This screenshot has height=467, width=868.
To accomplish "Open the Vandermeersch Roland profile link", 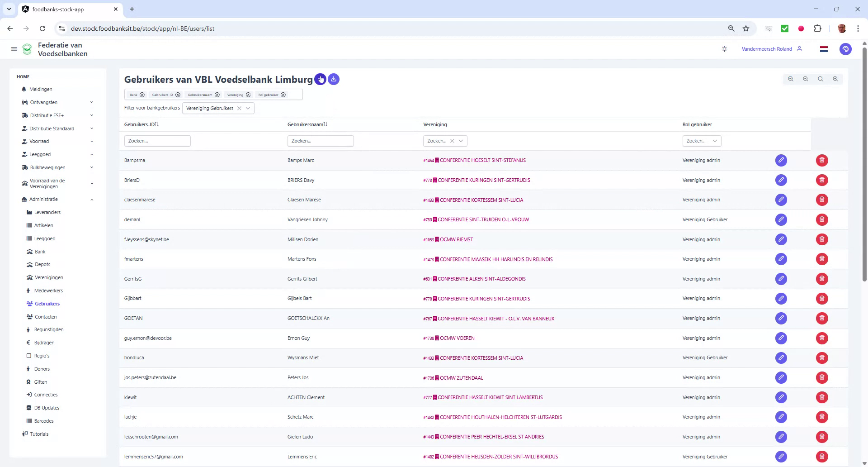I will pyautogui.click(x=767, y=49).
